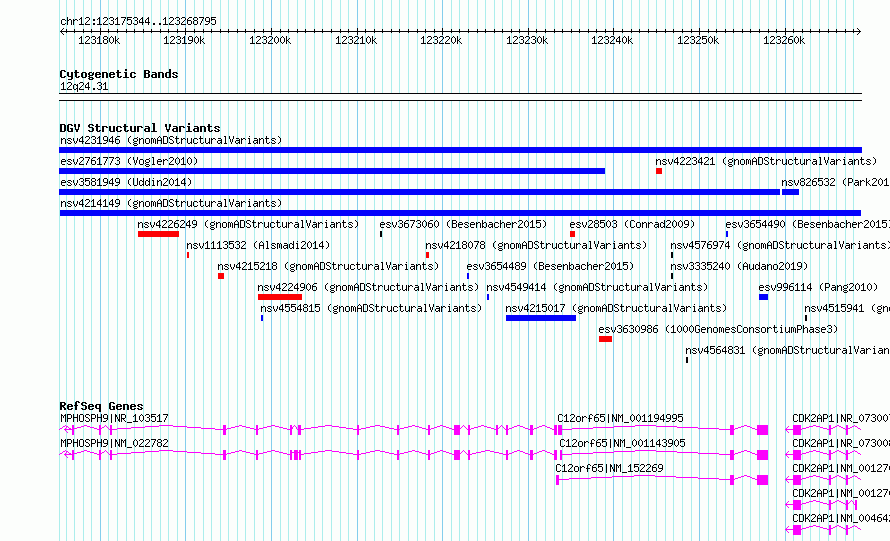Click the red nsv4224906 variant bar
The width and height of the screenshot is (890, 541).
coord(280,297)
